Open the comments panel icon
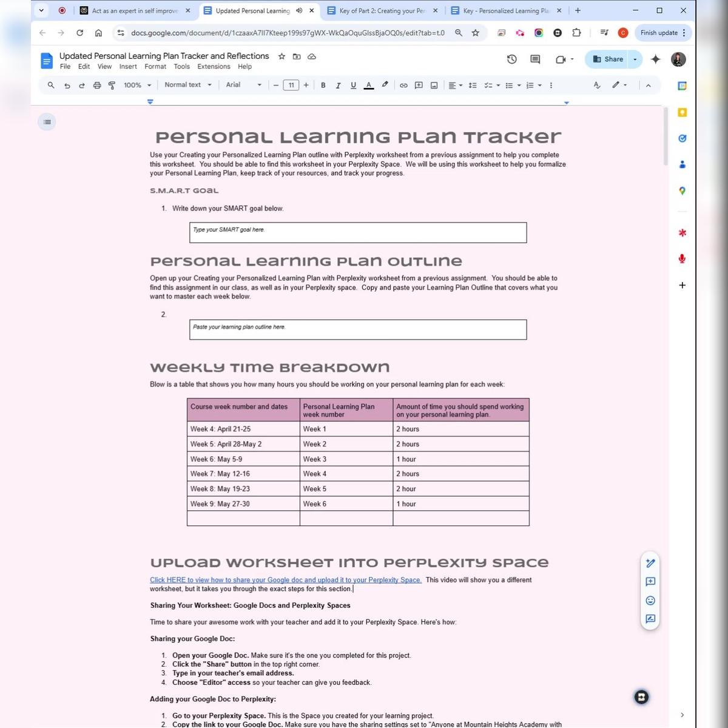This screenshot has height=728, width=728. pyautogui.click(x=535, y=59)
